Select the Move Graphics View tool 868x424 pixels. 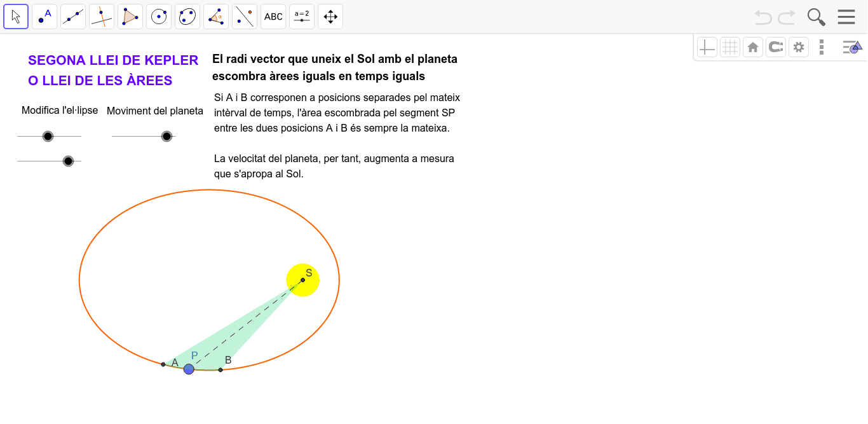coord(330,17)
